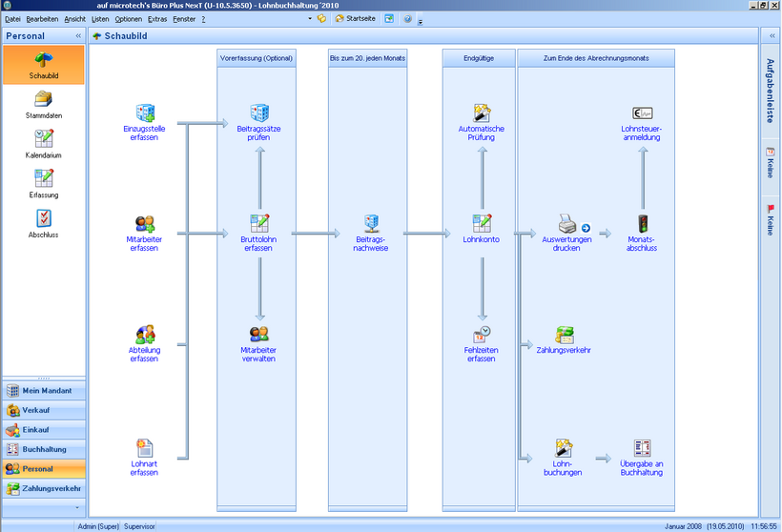Click the Startseite toolbar button
Image resolution: width=782 pixels, height=532 pixels.
(x=355, y=19)
